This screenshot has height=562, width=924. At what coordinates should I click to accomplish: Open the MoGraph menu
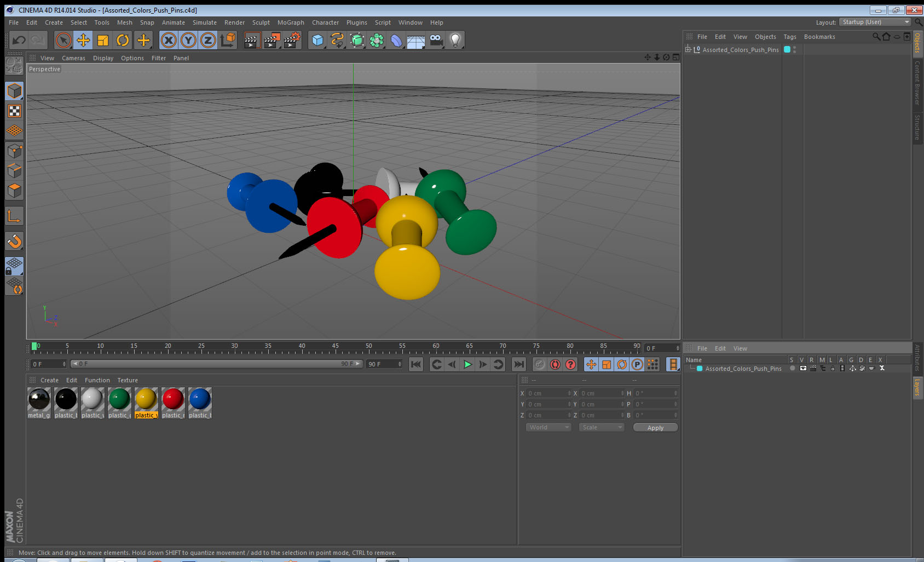pos(291,22)
